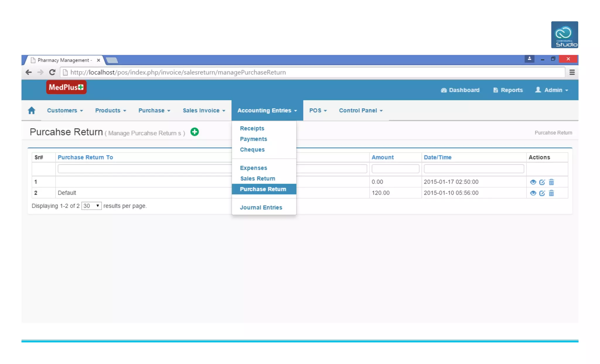Expand the Customers dropdown menu

65,110
